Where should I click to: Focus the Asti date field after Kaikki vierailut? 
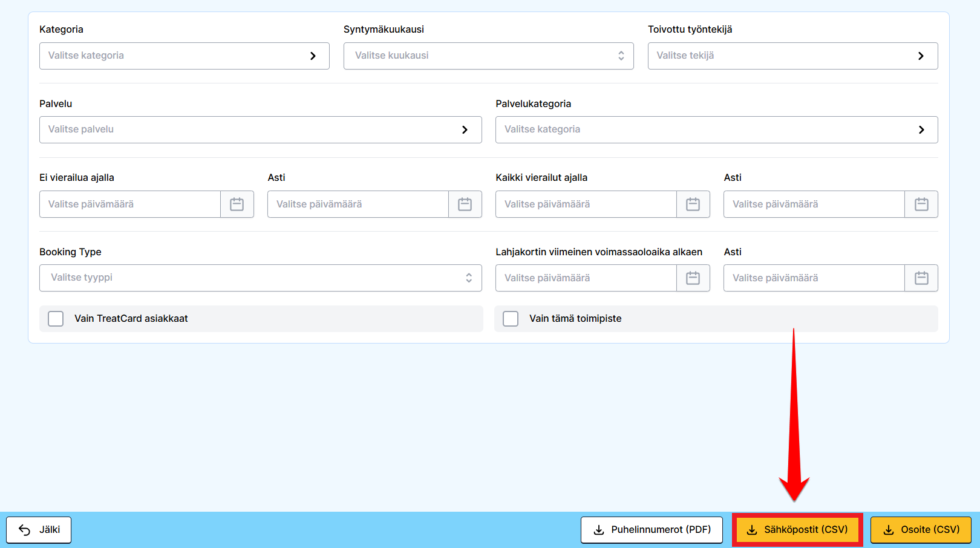pyautogui.click(x=814, y=204)
